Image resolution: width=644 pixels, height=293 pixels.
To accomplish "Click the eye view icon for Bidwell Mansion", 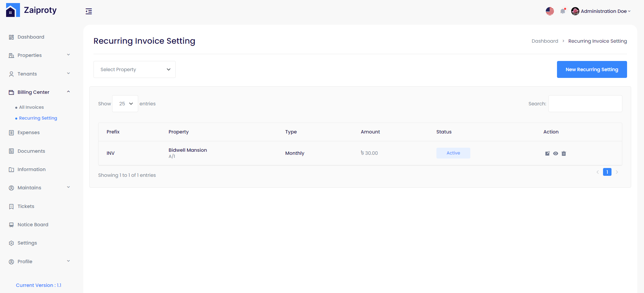I will click(x=556, y=153).
